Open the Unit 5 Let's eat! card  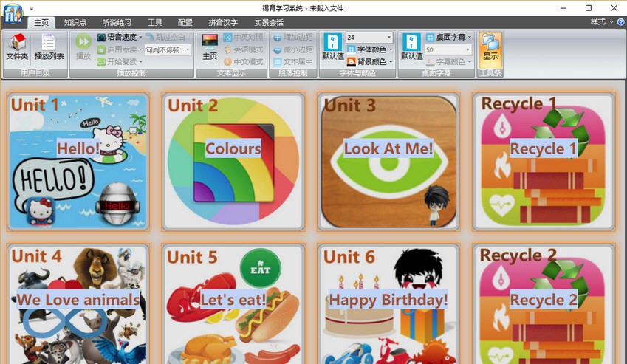pos(233,304)
